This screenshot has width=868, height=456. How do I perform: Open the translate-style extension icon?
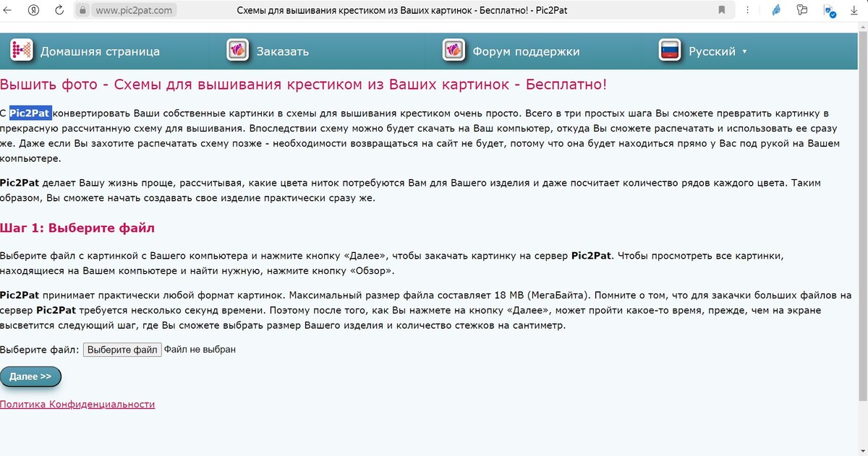pyautogui.click(x=801, y=10)
